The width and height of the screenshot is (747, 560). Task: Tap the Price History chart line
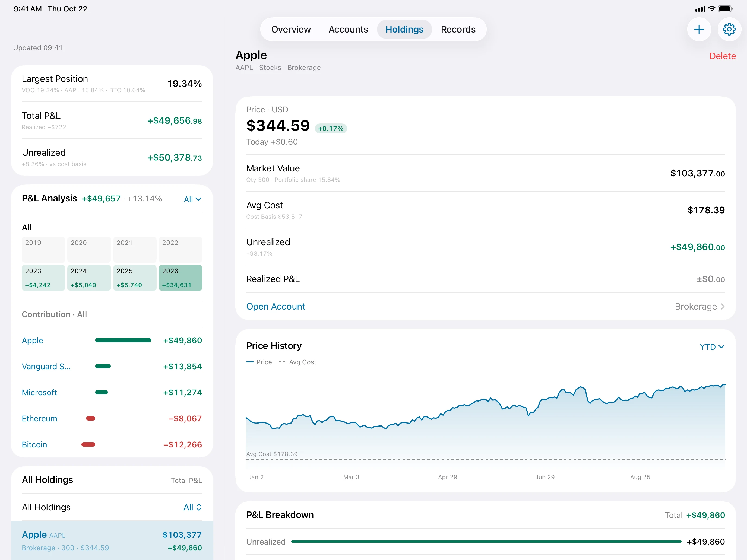(x=486, y=407)
